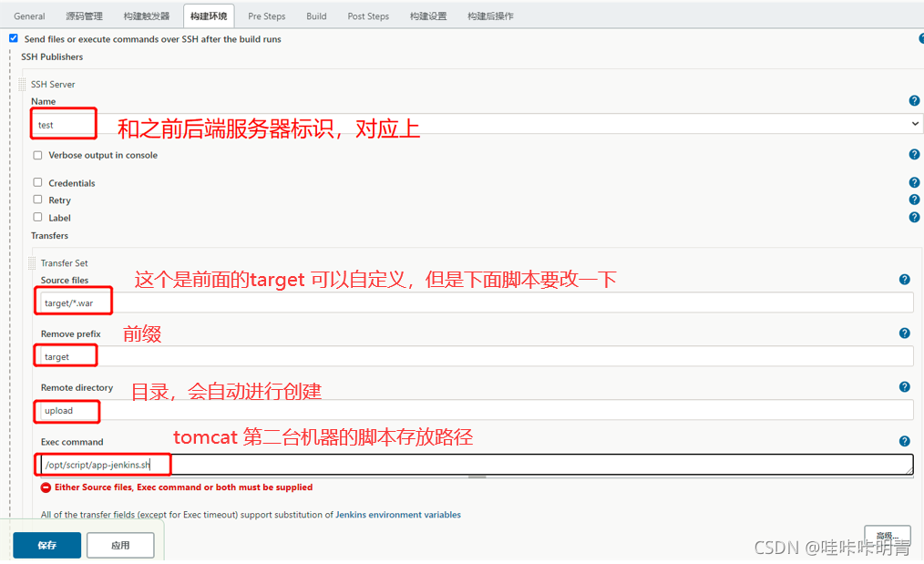Grab the Transfer Set drag handle
The height and width of the screenshot is (564, 924).
[x=32, y=262]
